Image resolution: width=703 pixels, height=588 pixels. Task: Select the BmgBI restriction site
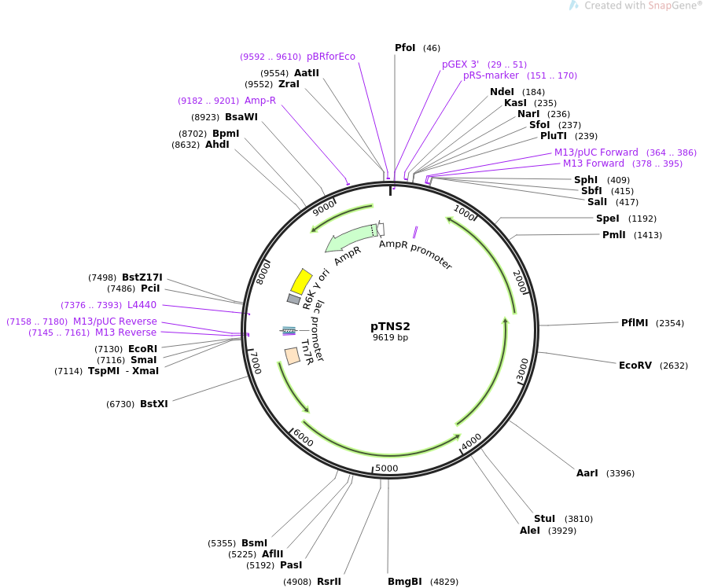coord(404,582)
